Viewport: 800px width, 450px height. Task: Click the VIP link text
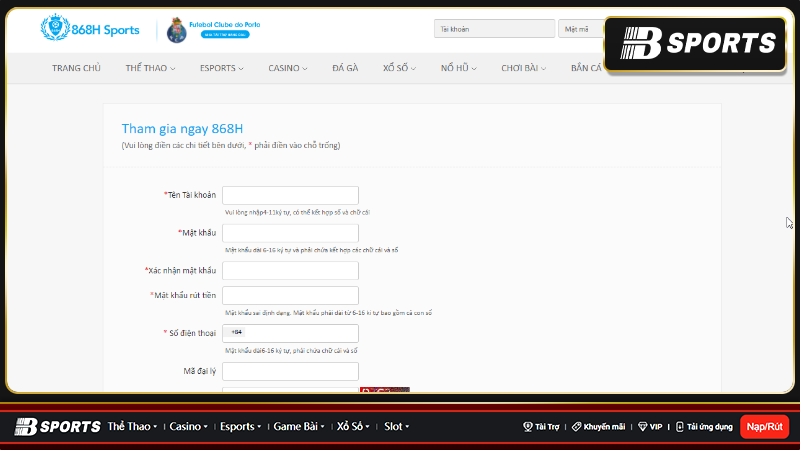pyautogui.click(x=656, y=427)
